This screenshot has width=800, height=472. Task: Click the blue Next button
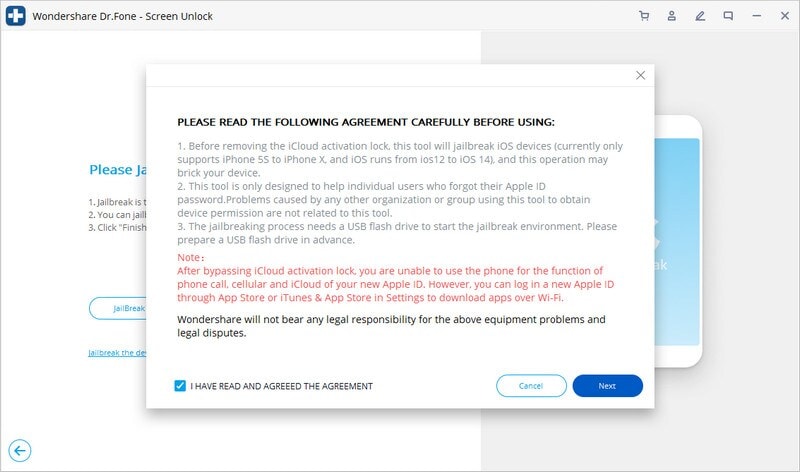pyautogui.click(x=607, y=386)
